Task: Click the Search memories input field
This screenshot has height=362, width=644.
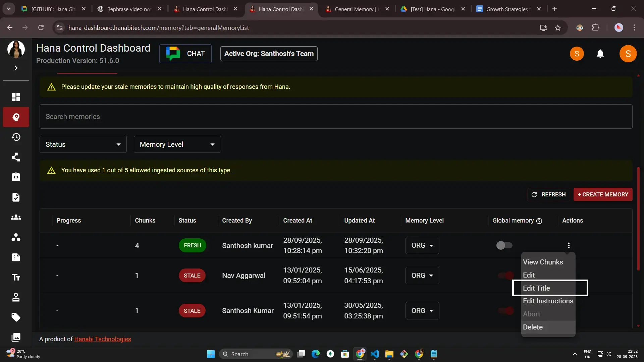Action: coord(335,117)
